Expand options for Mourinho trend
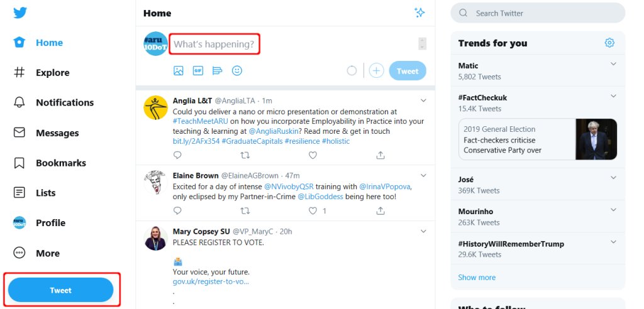Screen dimensions: 644x309 tap(613, 210)
